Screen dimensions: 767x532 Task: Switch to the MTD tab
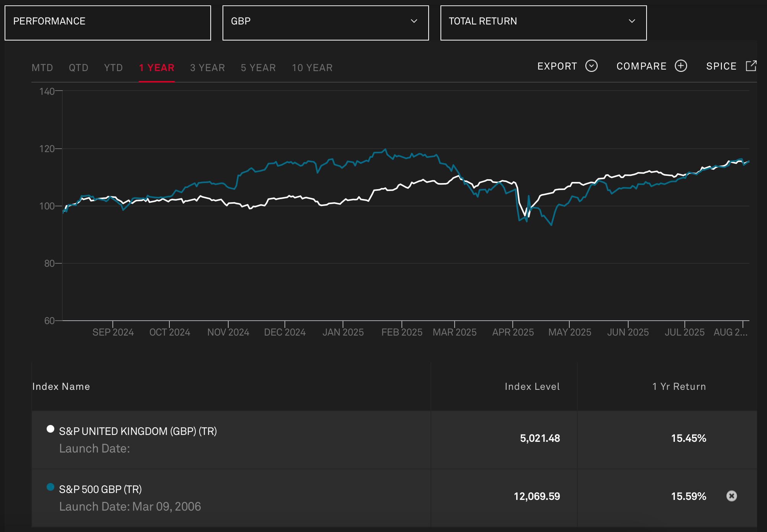42,68
